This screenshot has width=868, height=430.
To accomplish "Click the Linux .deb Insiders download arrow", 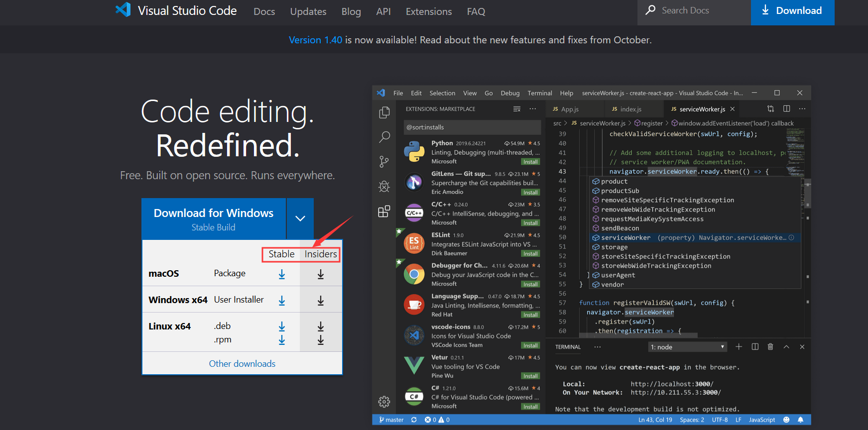I will (321, 326).
